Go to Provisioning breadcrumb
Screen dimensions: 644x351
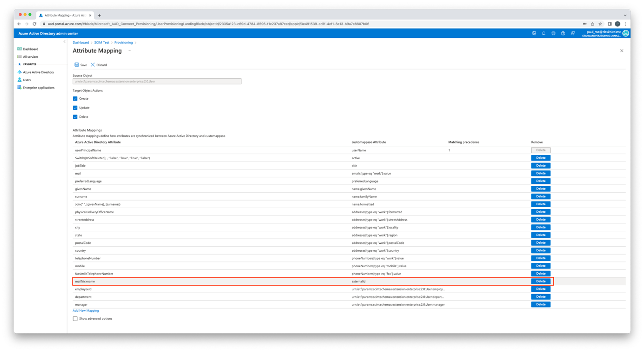point(123,43)
